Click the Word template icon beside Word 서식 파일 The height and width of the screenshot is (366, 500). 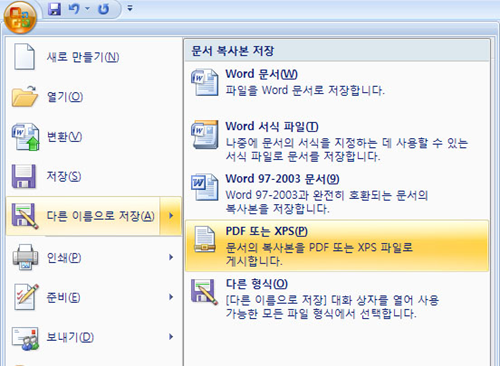pos(205,134)
